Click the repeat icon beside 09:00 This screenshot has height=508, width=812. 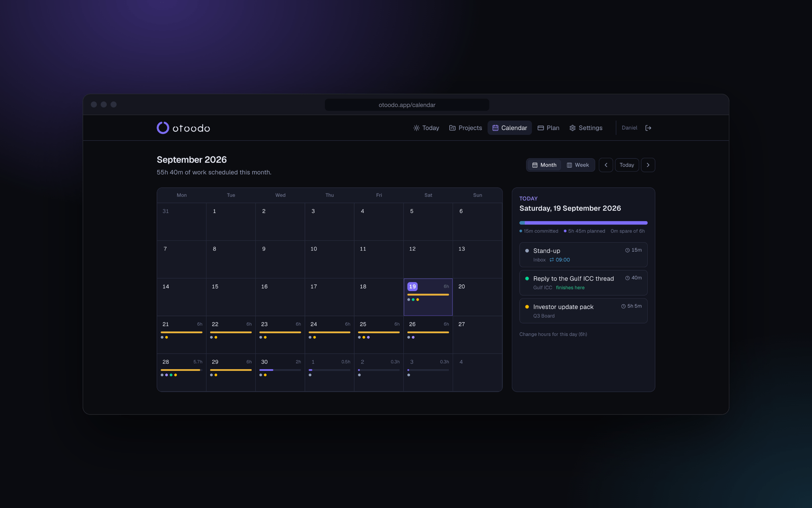coord(552,260)
